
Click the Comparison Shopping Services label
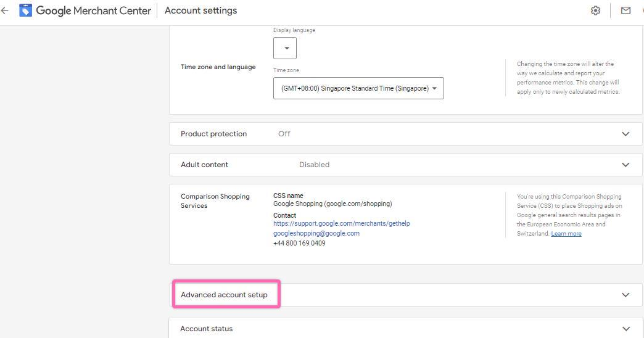(x=215, y=201)
